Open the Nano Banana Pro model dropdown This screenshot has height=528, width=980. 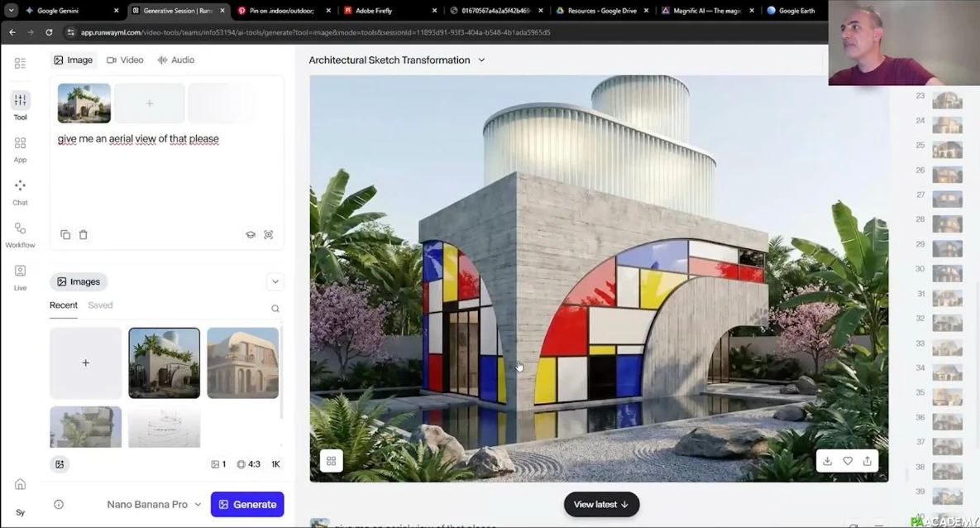click(x=154, y=504)
